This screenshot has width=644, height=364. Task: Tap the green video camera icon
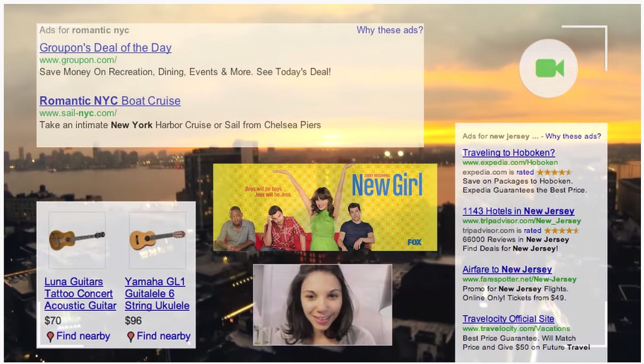coord(549,68)
